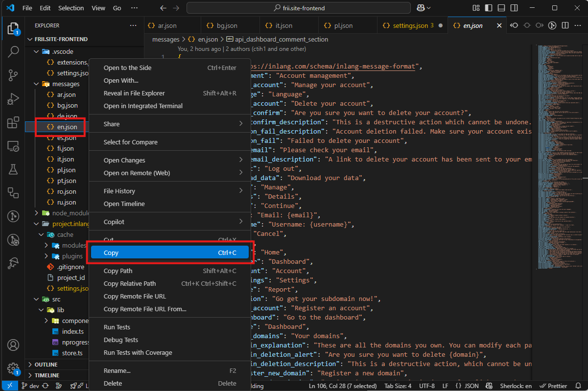Go to next change icon in editor toolbar
Image resolution: width=588 pixels, height=391 pixels.
pyautogui.click(x=539, y=25)
